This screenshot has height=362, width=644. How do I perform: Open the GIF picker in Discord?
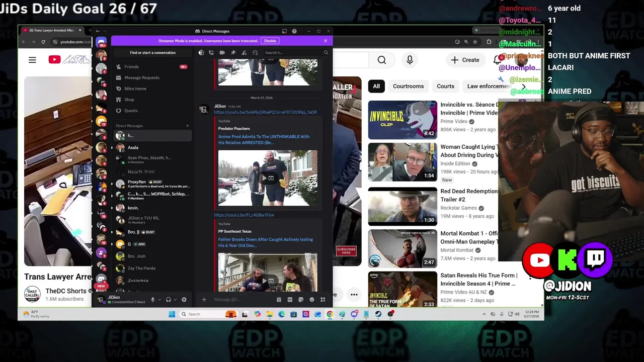point(290,300)
